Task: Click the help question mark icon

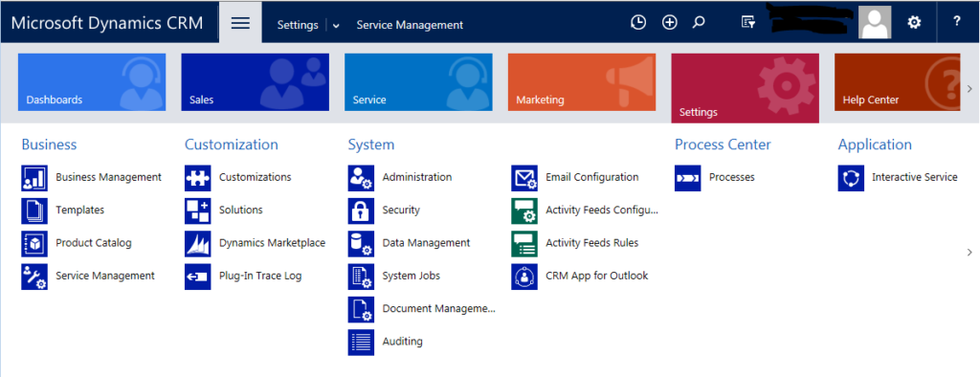Action: point(956,22)
